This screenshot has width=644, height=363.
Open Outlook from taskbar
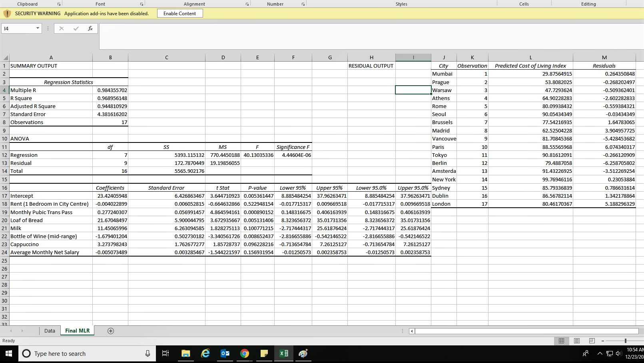[225, 353]
